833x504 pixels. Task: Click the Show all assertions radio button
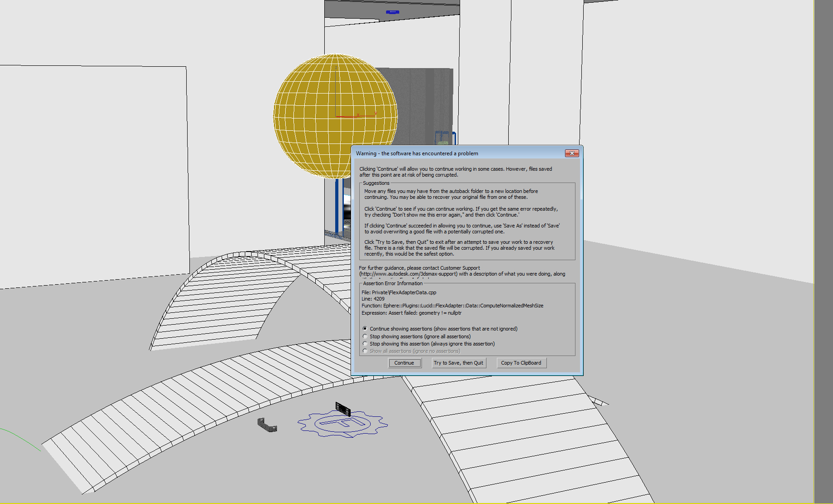coord(365,351)
